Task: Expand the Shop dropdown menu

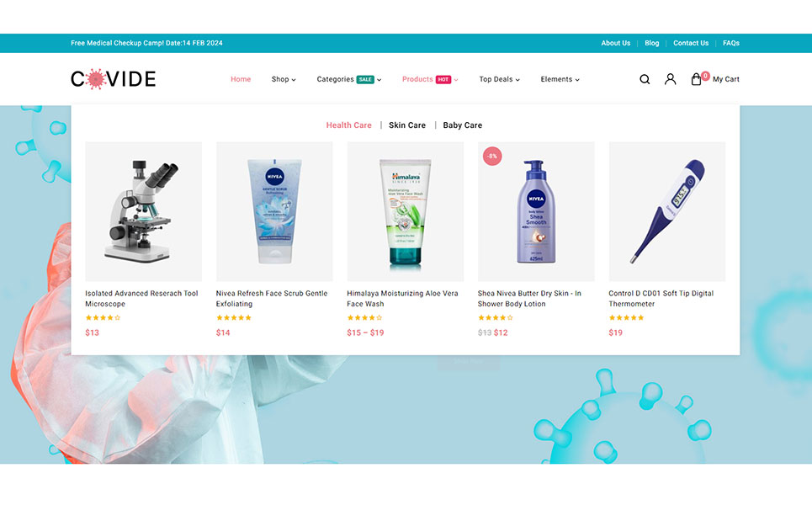Action: 284,79
